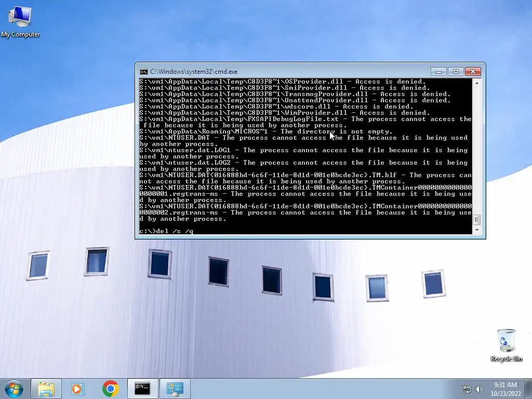Select the cmd.exe taskbar button
The image size is (532, 399).
[142, 389]
